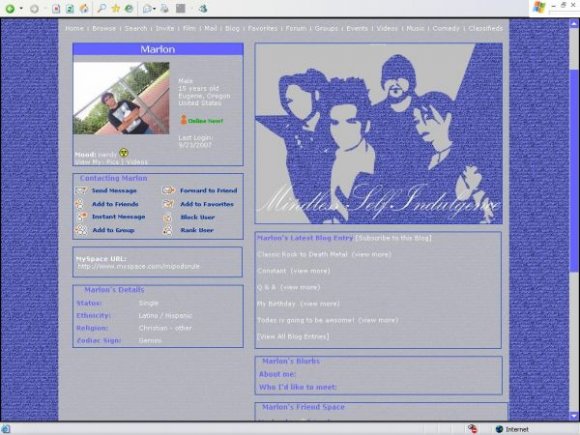Refresh the page using the green refresh icon
Viewport: 580px width, 435px height.
tap(70, 9)
